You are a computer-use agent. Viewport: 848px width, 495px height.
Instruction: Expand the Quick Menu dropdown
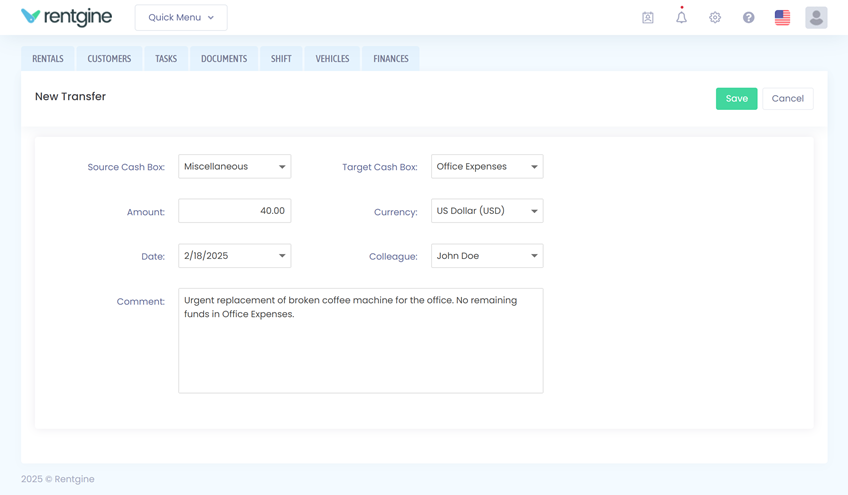pyautogui.click(x=181, y=18)
